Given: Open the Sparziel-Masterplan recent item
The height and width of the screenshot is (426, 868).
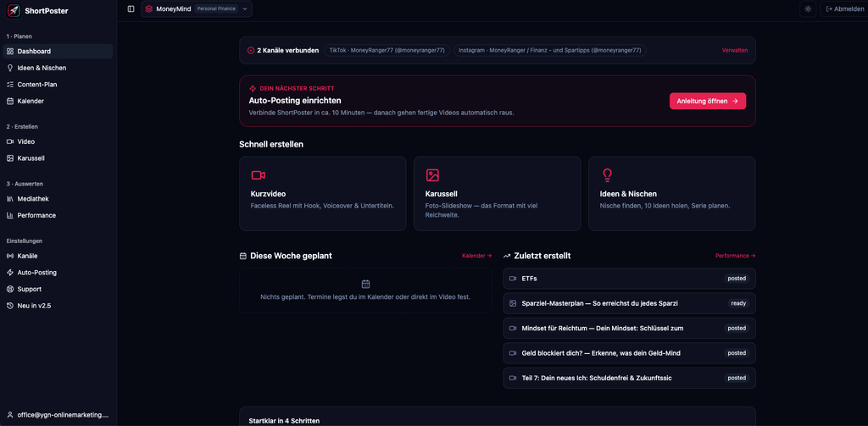Looking at the screenshot, I should click(630, 303).
